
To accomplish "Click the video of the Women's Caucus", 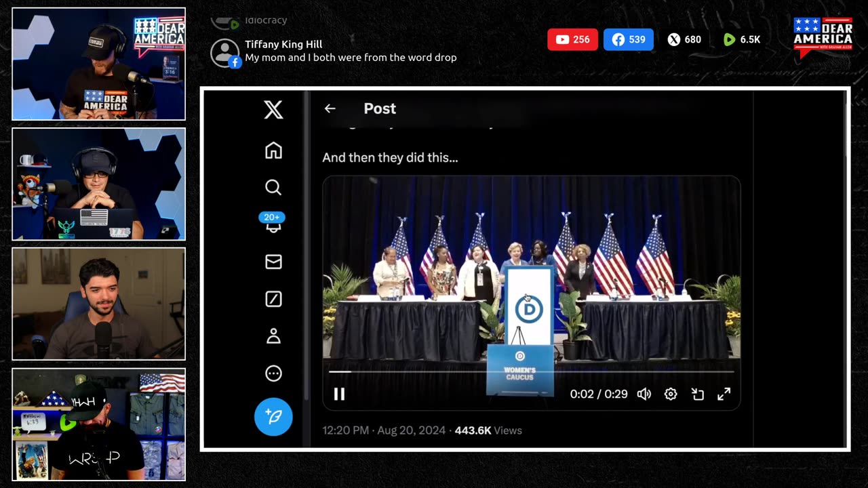I will tap(531, 293).
